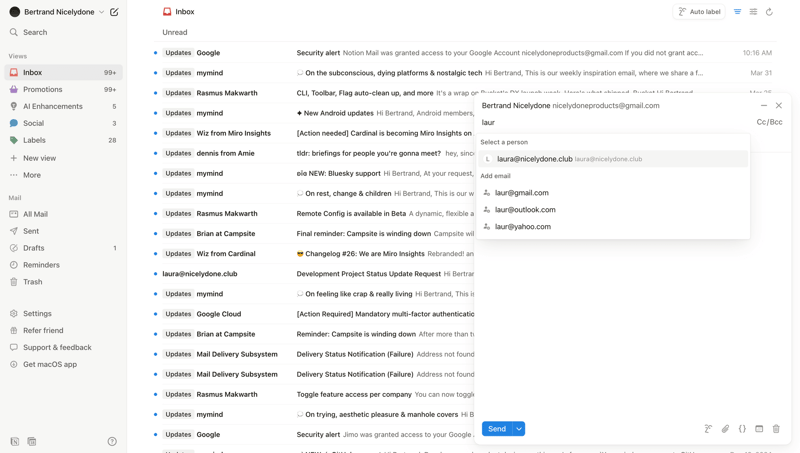Open mymind New Android updates email
The height and width of the screenshot is (453, 800).
point(313,113)
